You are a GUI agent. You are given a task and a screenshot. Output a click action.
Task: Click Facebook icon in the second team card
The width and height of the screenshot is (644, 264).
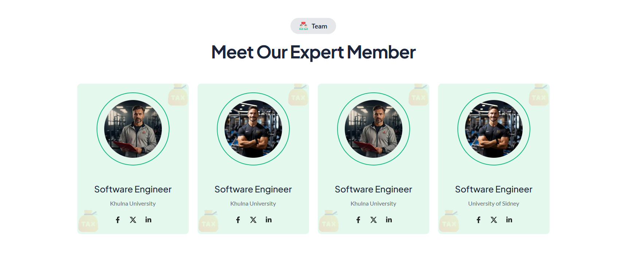tap(238, 220)
